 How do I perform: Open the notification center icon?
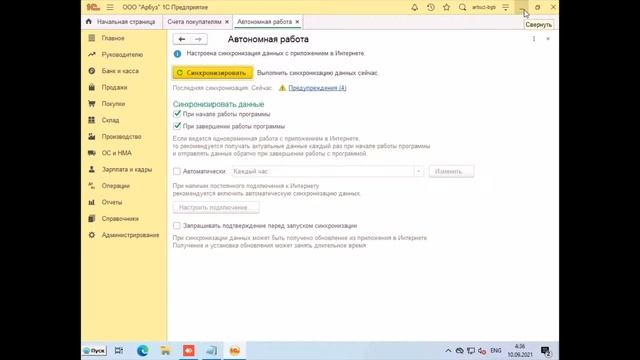click(x=546, y=351)
